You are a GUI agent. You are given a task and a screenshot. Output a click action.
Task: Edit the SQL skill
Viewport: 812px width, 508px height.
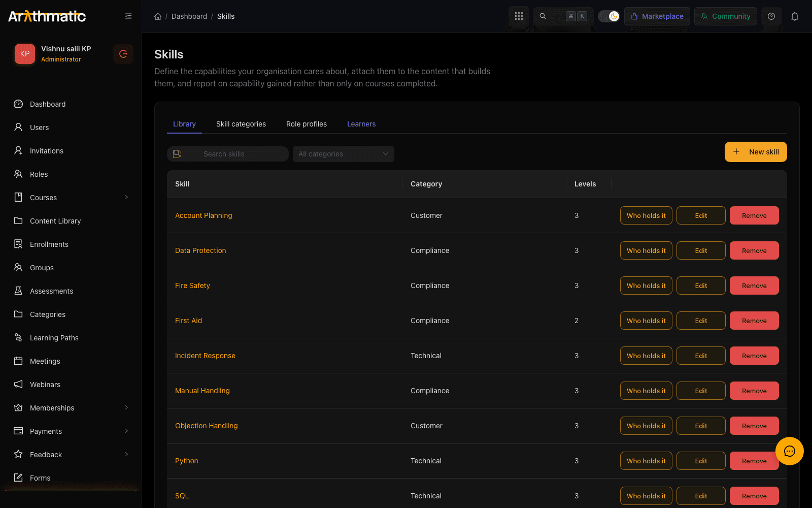coord(701,496)
